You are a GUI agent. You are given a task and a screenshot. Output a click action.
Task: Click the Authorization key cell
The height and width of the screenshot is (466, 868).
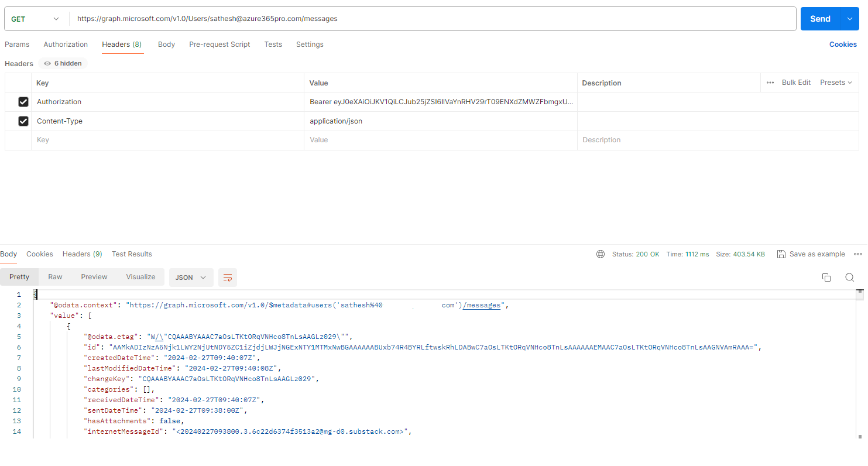click(167, 102)
